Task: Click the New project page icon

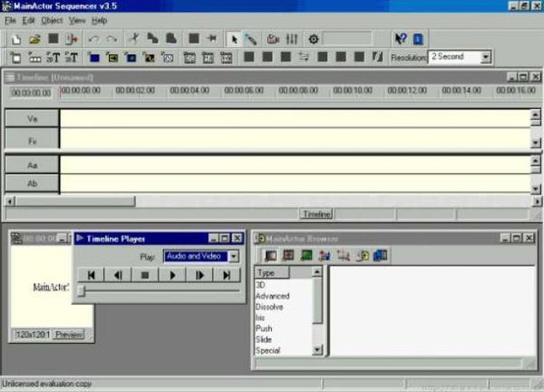Action: (x=16, y=39)
